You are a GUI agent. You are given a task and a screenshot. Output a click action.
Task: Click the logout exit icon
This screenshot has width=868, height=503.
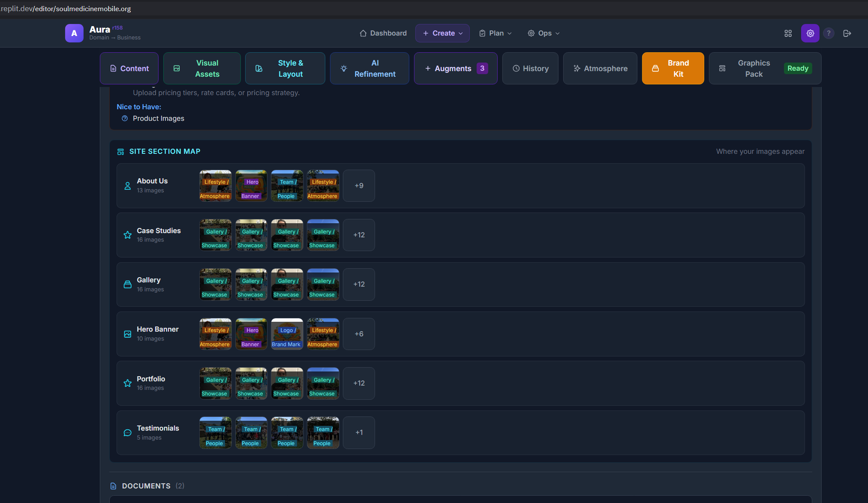coord(847,33)
